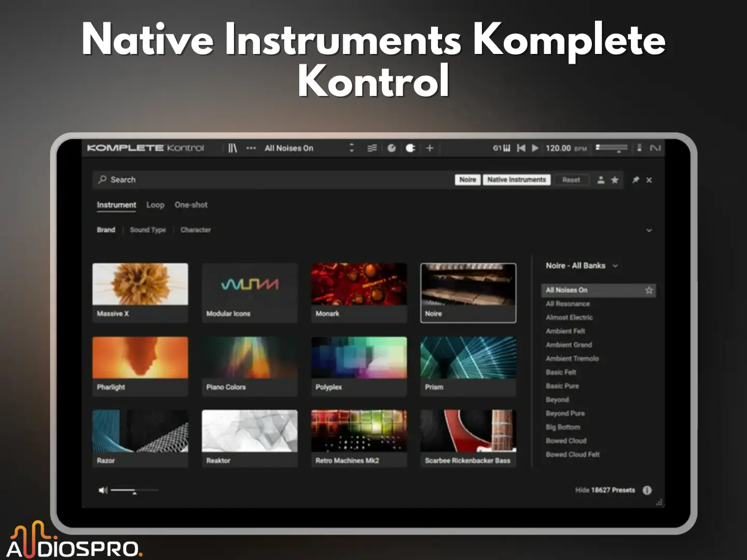
Task: Toggle the preset list view icon
Action: [372, 148]
